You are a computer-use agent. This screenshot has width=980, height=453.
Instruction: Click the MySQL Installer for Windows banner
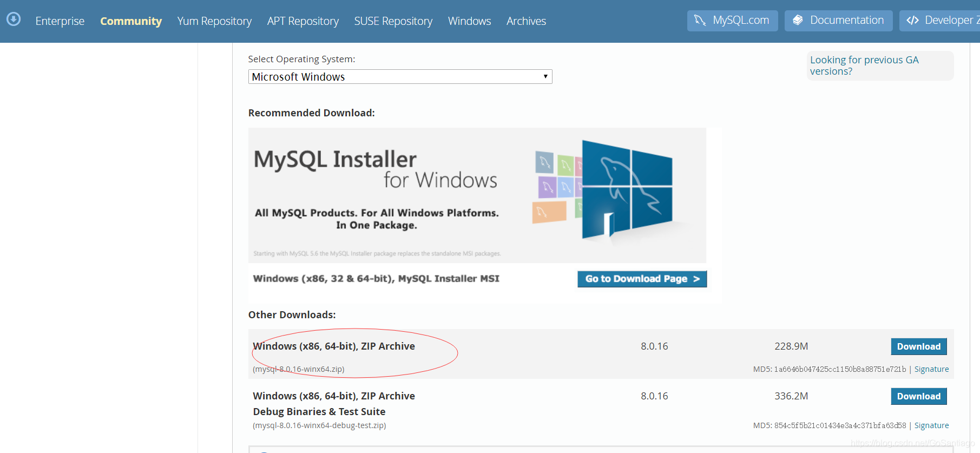(477, 195)
